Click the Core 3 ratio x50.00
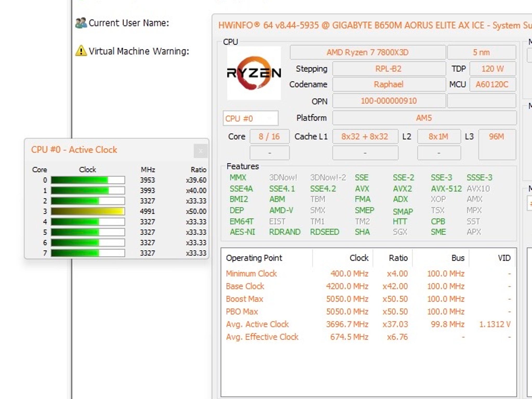532x399 pixels. point(196,211)
